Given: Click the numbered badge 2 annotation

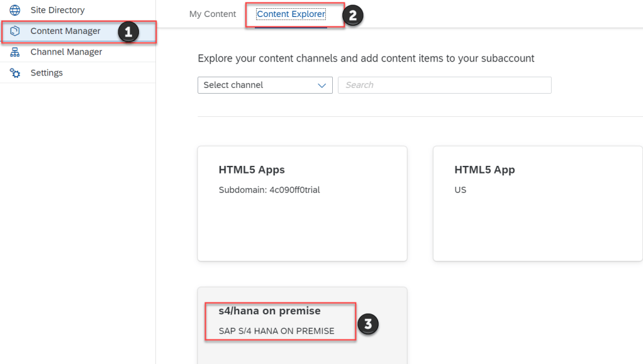Looking at the screenshot, I should (352, 16).
